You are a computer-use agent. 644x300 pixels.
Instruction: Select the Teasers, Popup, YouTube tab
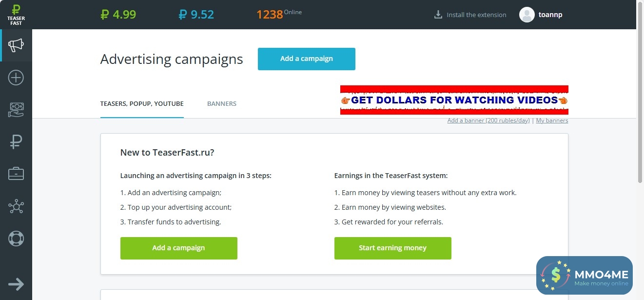[142, 103]
